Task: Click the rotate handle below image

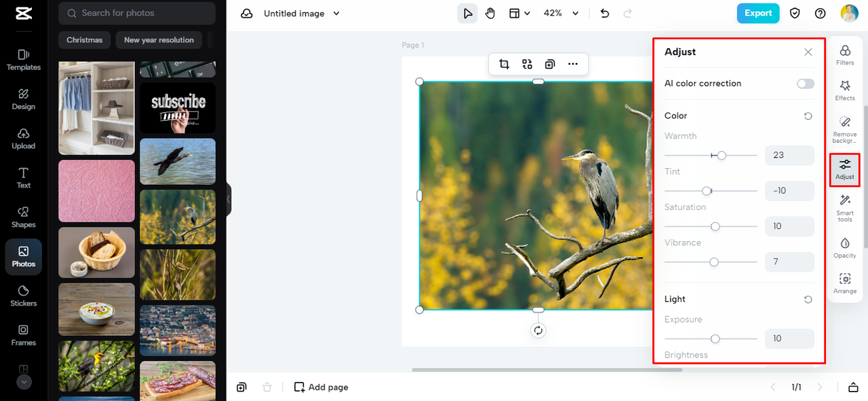Action: [538, 331]
